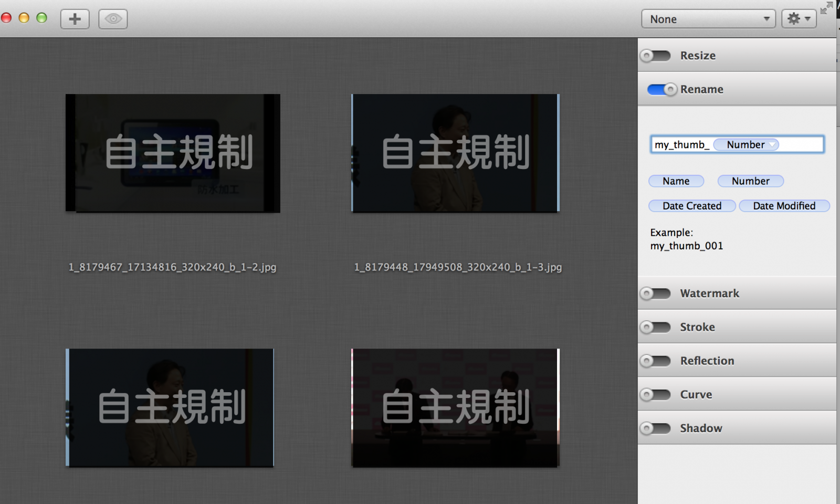Open the None preset dropdown

point(708,19)
